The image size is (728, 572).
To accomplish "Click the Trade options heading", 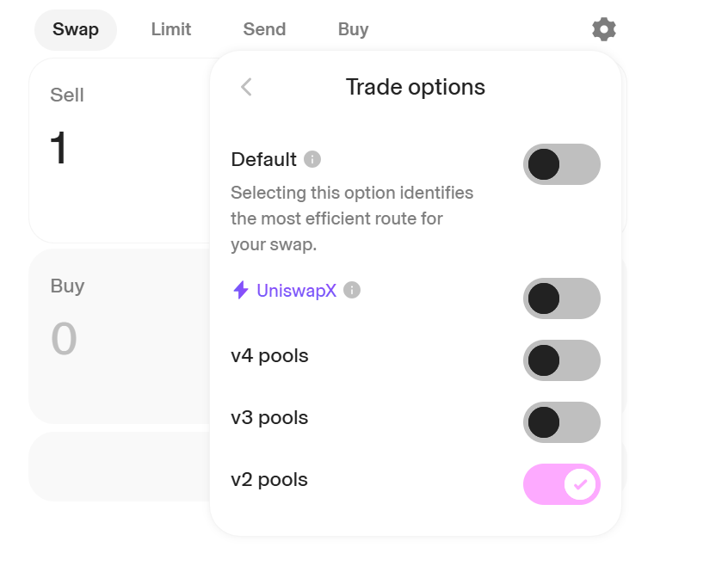I will pos(415,87).
